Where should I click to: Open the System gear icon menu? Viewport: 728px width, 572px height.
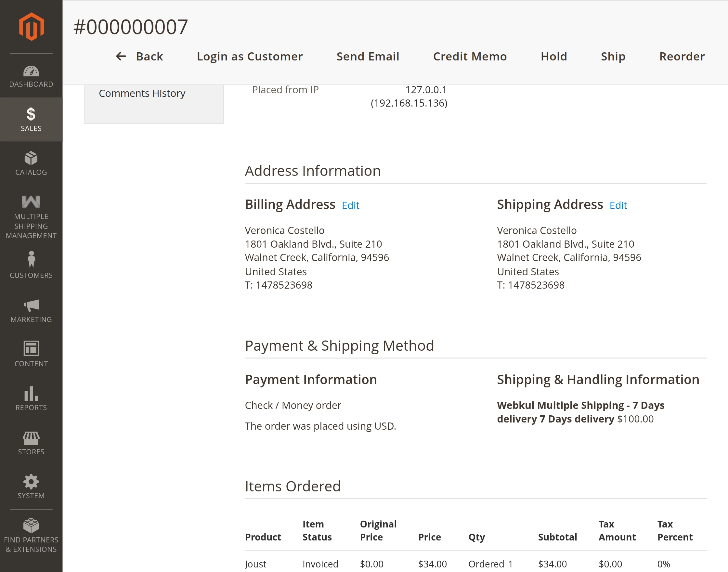31,486
